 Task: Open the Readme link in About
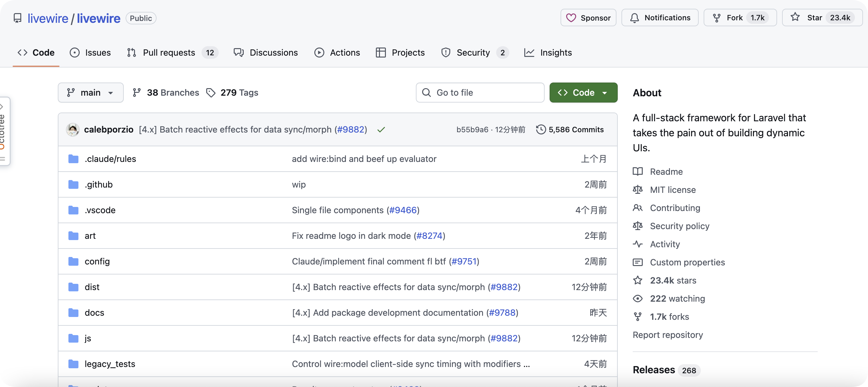point(666,172)
